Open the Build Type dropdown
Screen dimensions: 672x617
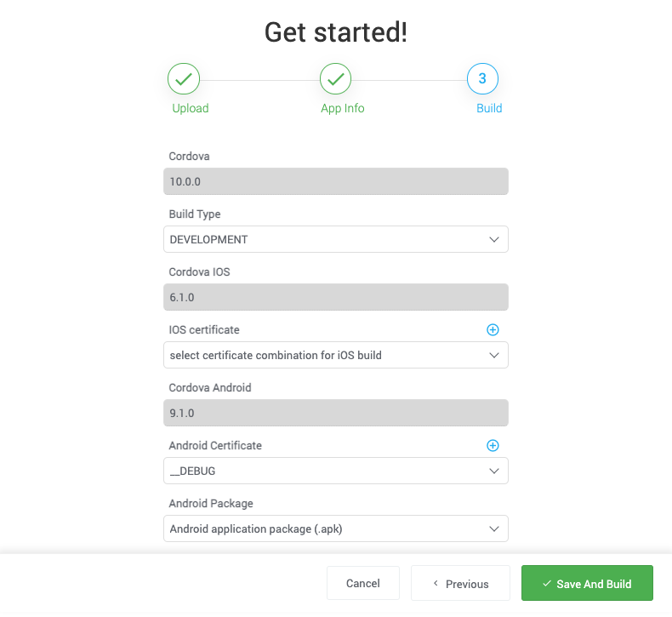click(335, 239)
